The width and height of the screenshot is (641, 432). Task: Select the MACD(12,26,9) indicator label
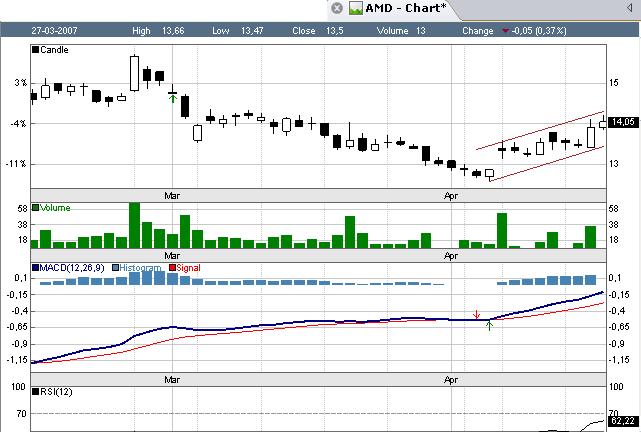pyautogui.click(x=72, y=268)
